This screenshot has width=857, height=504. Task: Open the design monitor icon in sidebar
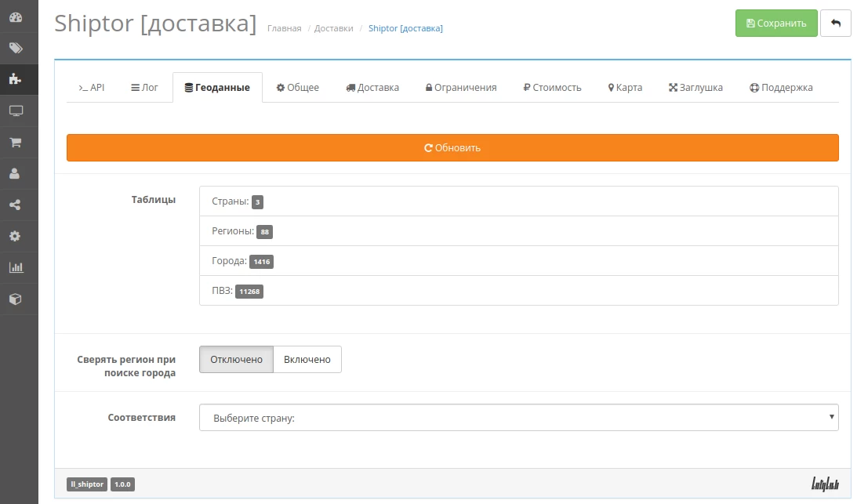click(16, 111)
